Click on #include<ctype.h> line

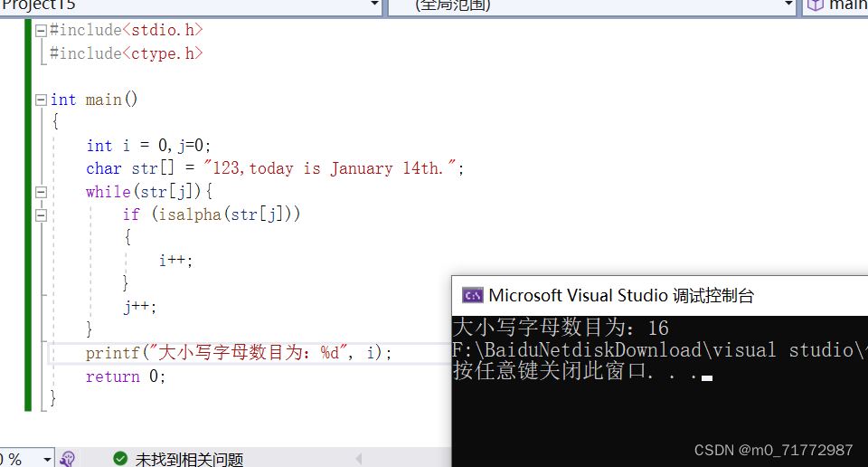click(x=127, y=53)
